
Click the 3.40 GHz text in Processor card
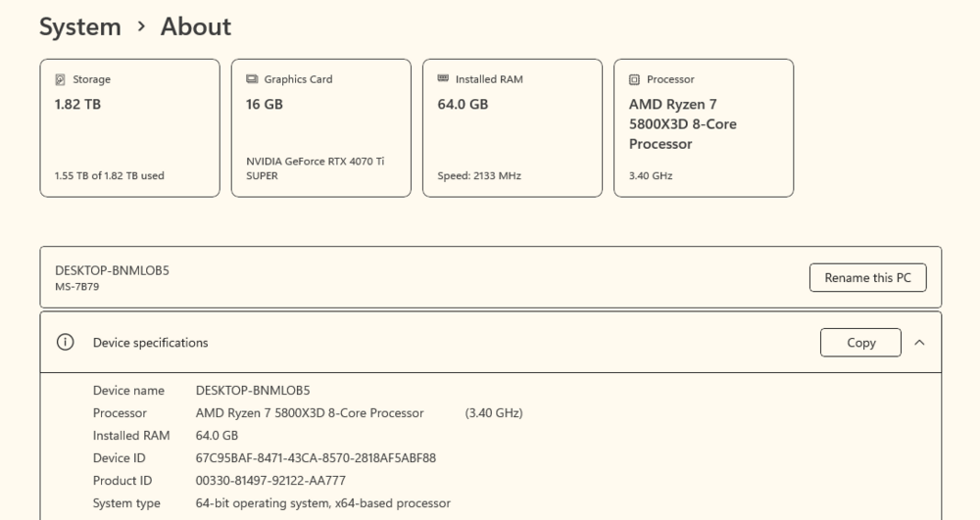(x=651, y=176)
